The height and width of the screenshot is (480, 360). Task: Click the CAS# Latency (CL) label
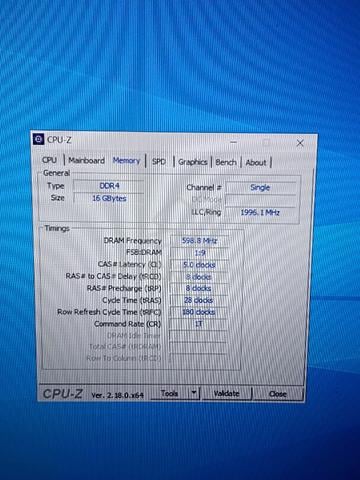click(x=129, y=264)
